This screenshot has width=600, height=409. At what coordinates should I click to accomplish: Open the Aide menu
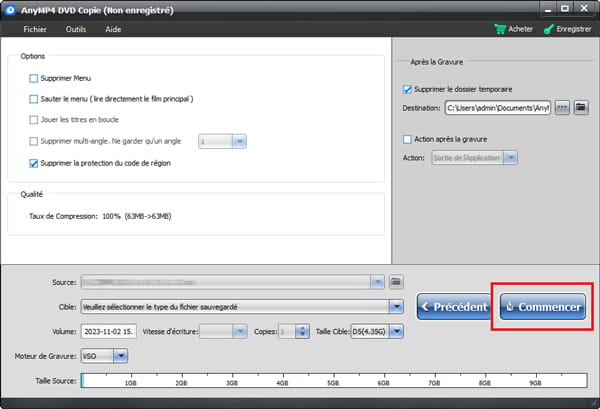tap(113, 29)
